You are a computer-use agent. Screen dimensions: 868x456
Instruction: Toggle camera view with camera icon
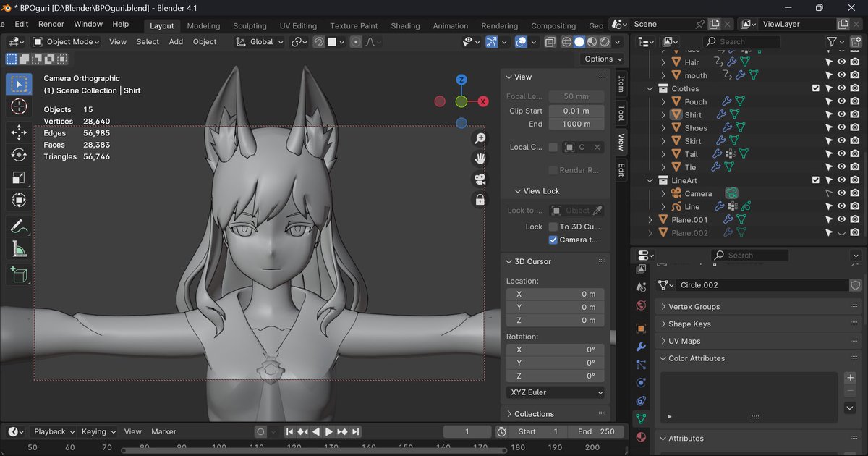point(480,179)
